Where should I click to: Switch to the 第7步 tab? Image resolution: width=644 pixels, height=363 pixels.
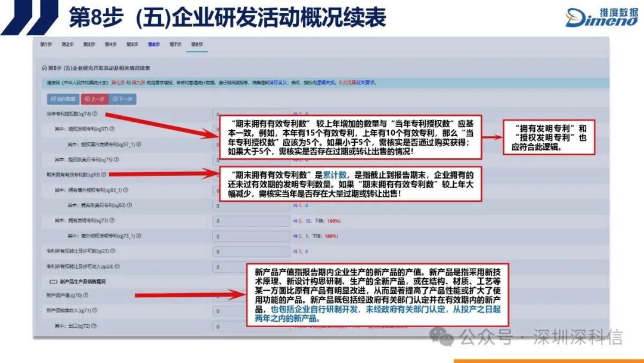175,44
